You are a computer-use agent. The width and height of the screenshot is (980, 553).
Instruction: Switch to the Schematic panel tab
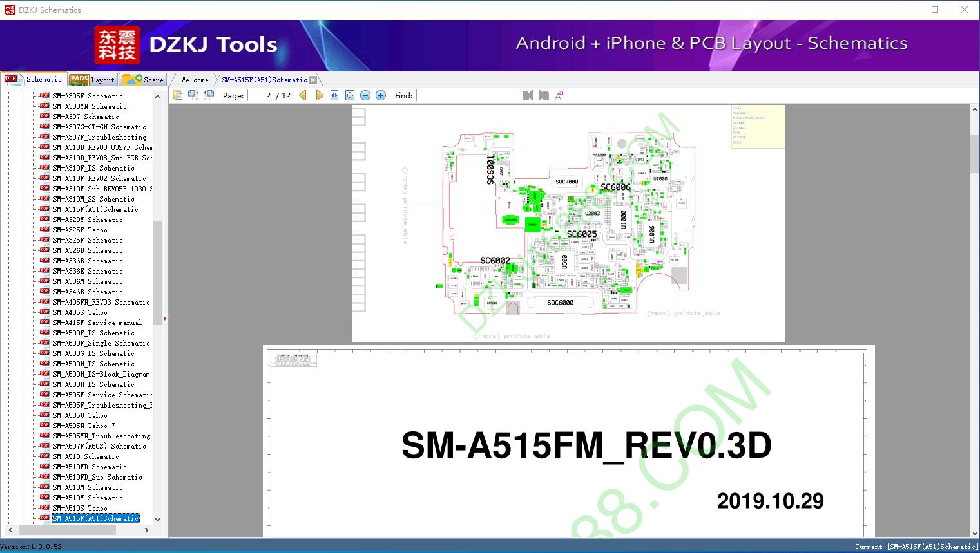coord(34,79)
